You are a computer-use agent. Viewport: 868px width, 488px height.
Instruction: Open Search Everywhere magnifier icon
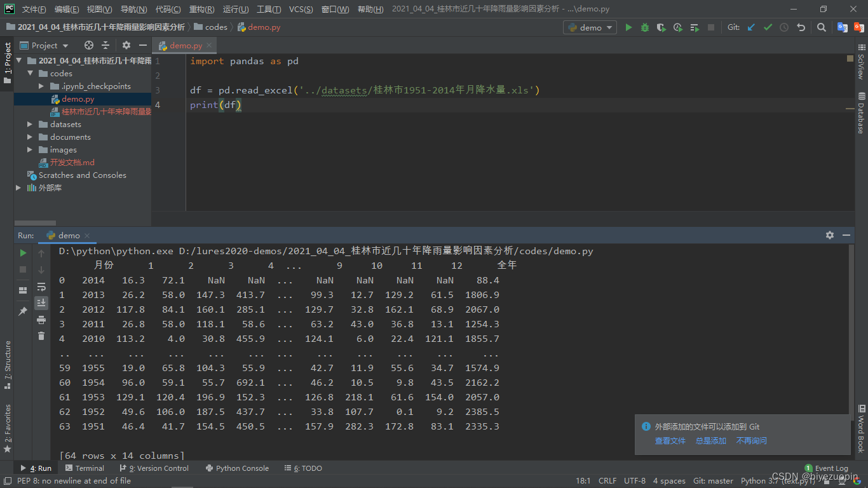click(x=822, y=27)
